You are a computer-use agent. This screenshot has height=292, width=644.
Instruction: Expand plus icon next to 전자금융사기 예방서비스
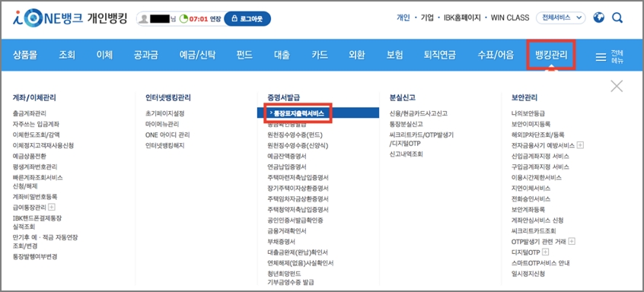[580, 145]
